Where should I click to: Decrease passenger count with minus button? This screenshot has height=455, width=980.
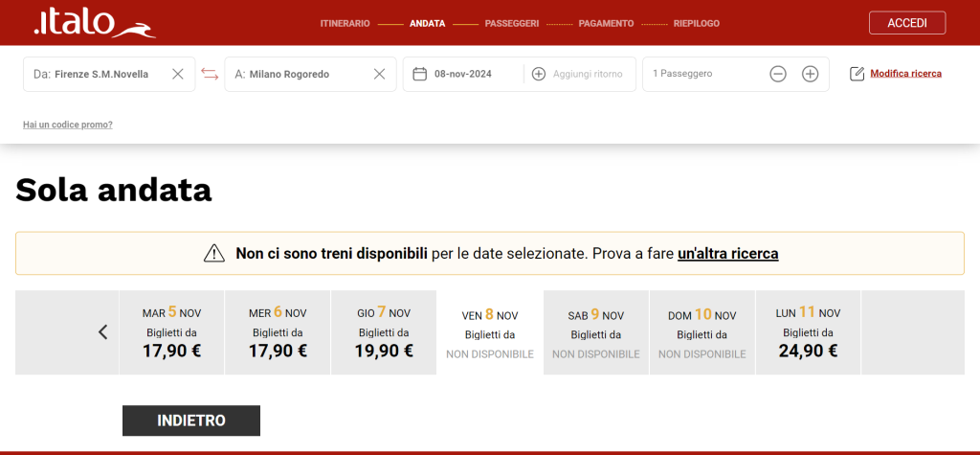tap(777, 74)
